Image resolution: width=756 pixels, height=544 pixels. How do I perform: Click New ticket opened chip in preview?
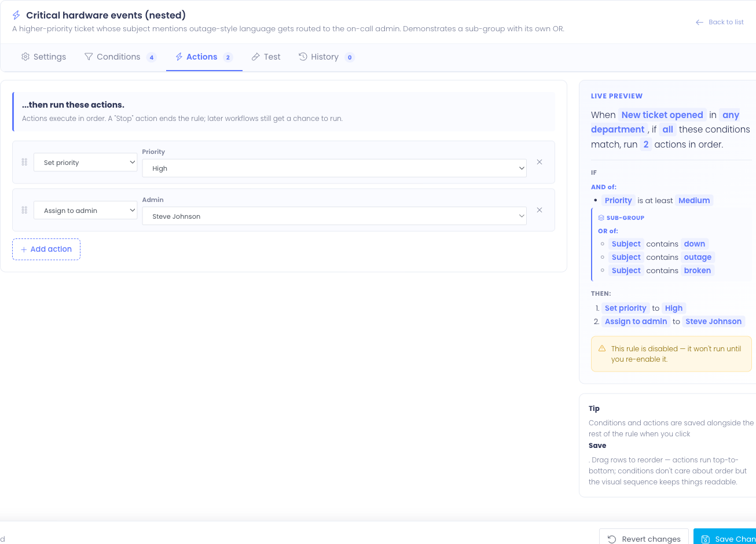(662, 115)
